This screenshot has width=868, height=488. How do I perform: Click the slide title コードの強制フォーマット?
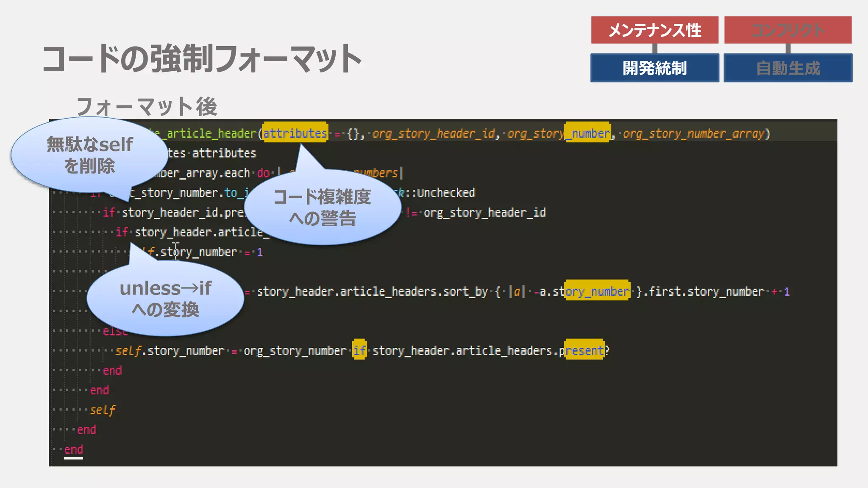202,58
